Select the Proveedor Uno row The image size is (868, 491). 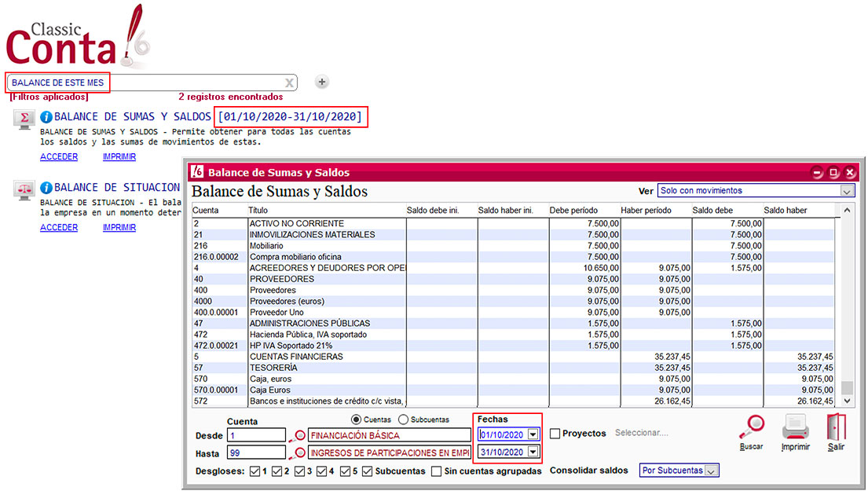[x=513, y=312]
